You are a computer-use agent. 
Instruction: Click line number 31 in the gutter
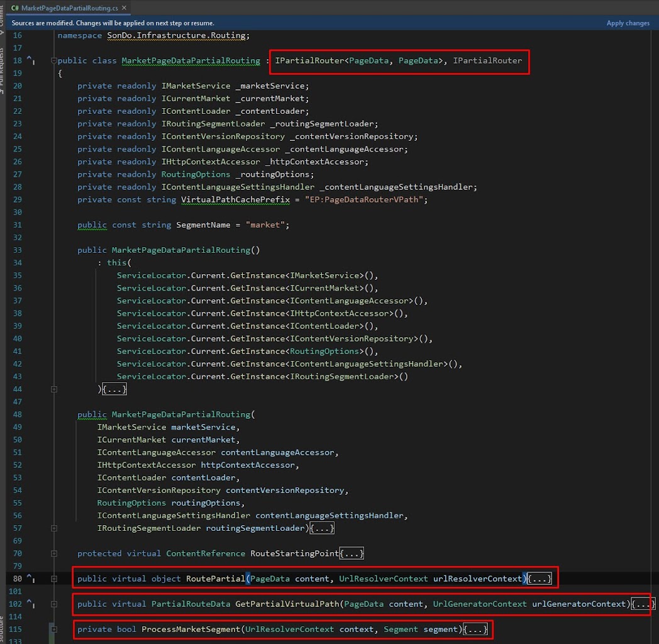[x=17, y=225]
